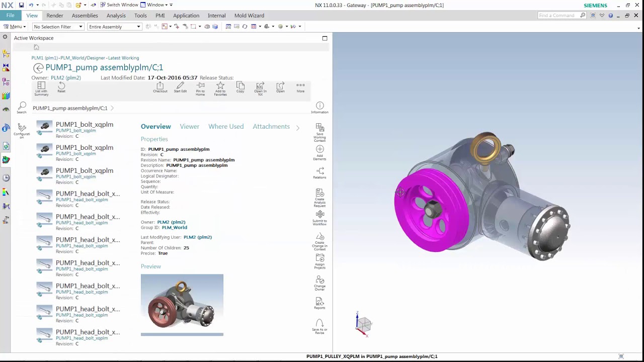Click the PLM_World Group ID link
Screen dimensions: 644x362
coord(174,228)
